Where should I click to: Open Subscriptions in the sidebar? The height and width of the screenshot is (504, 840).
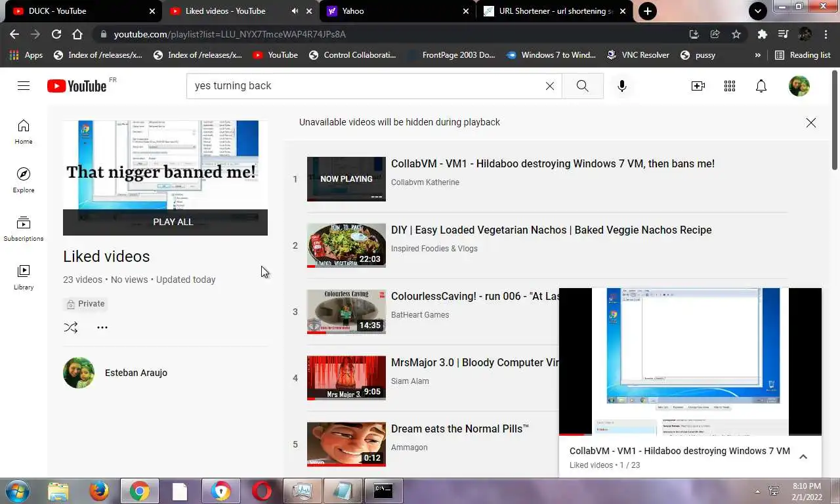[x=24, y=228]
